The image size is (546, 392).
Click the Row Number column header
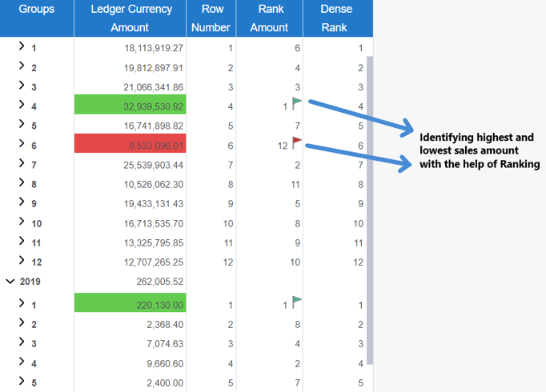click(x=212, y=18)
